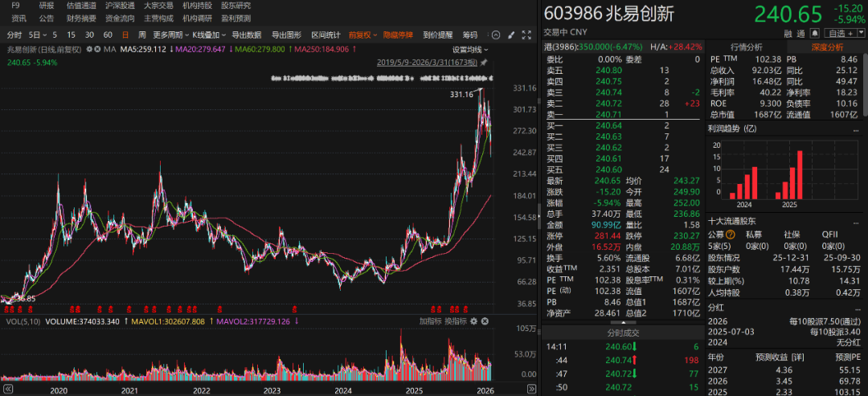Image resolution: width=868 pixels, height=396 pixels.
Task: Select the daily (日) K-line period
Action: click(x=125, y=35)
